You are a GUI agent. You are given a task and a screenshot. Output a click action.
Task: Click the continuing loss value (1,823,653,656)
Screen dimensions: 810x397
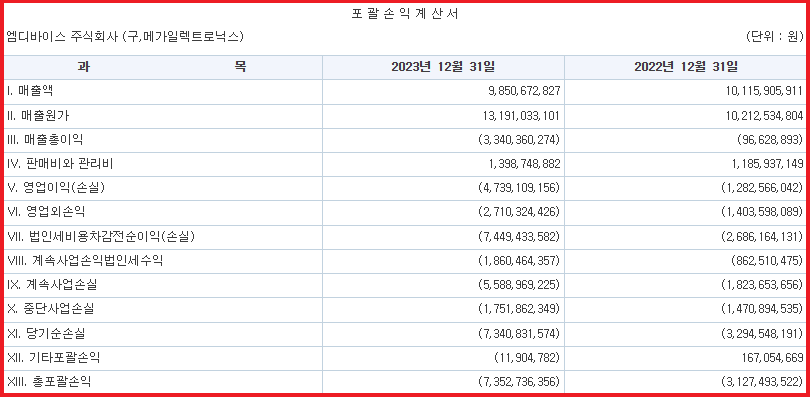coord(763,285)
